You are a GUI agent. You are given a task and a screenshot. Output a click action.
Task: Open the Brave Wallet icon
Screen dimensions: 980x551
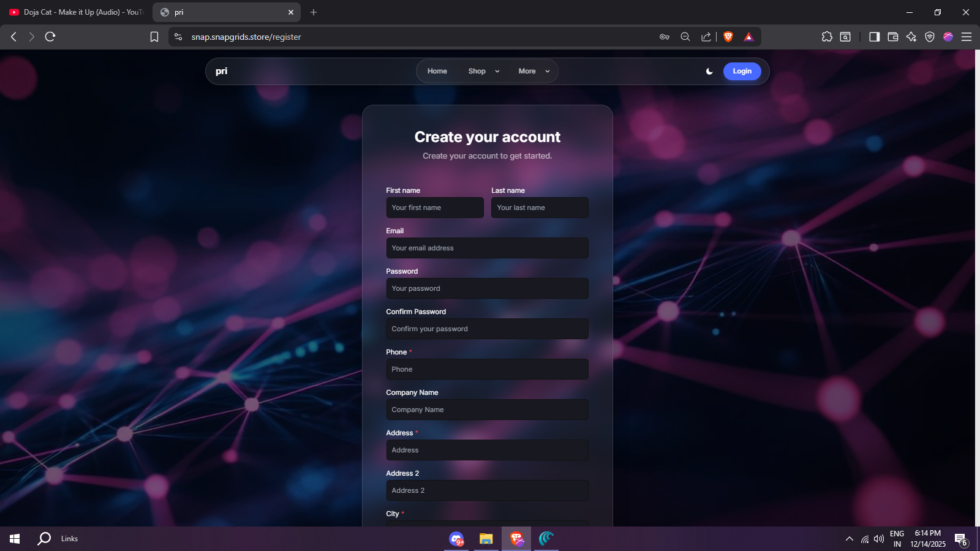click(892, 37)
